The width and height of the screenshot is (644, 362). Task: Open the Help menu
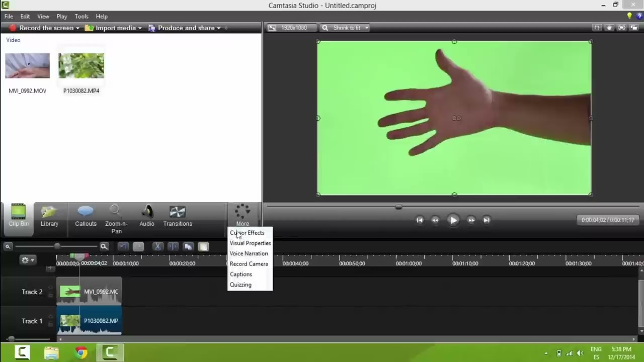tap(102, 17)
